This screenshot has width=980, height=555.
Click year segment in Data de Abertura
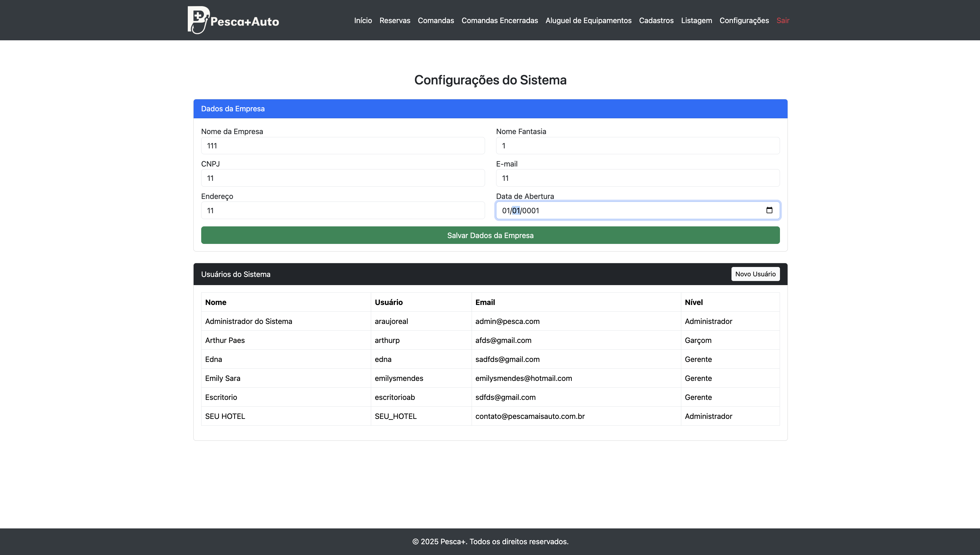tap(530, 211)
